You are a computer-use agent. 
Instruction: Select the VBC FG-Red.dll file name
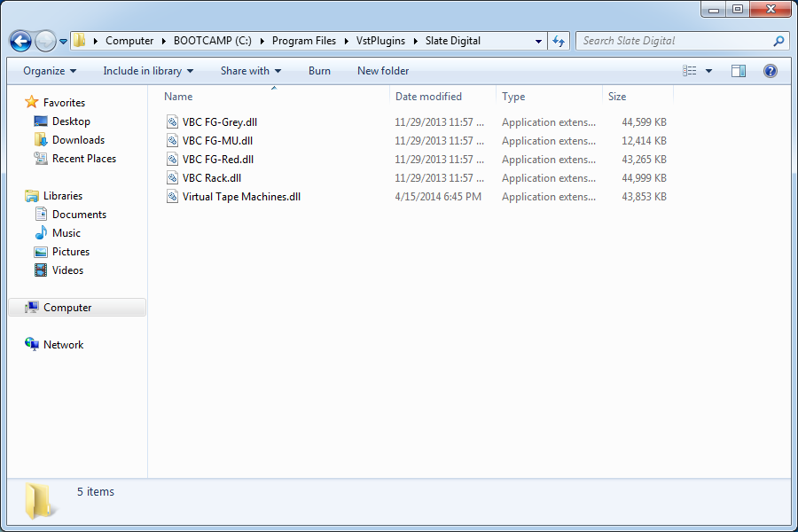pyautogui.click(x=218, y=160)
